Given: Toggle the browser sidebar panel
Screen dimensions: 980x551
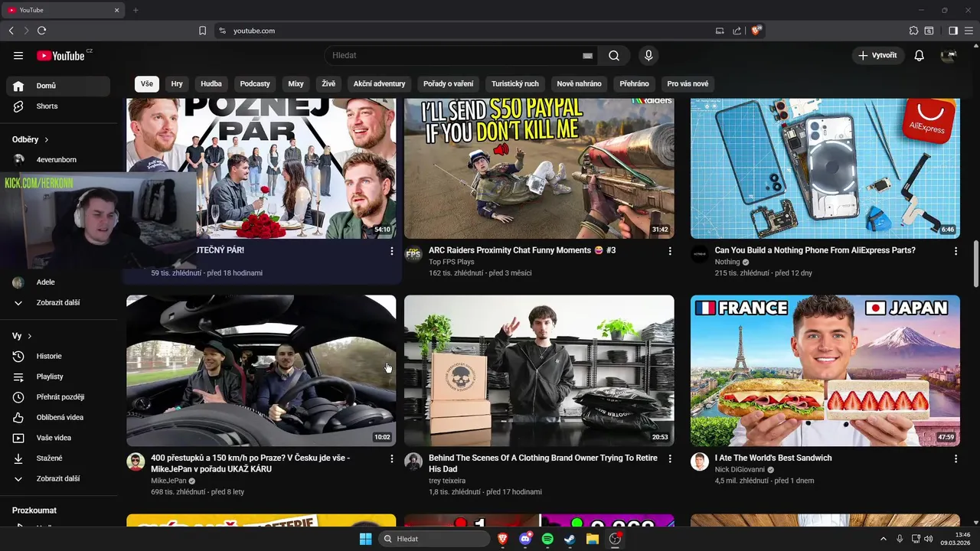Looking at the screenshot, I should (953, 31).
